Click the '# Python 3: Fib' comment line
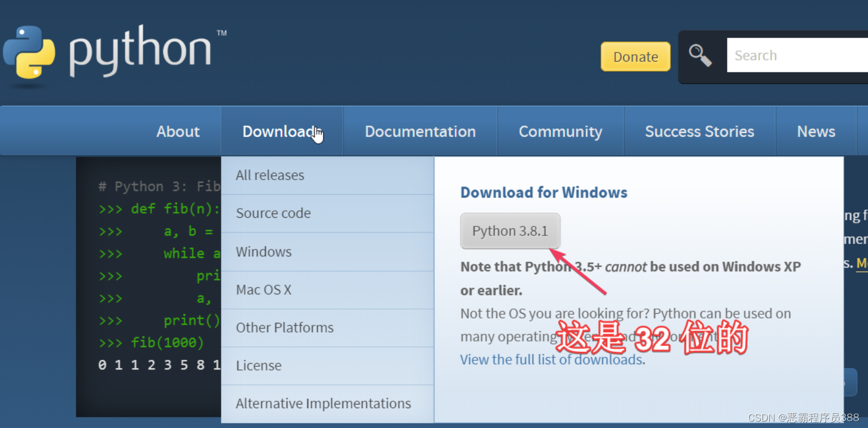 click(x=159, y=186)
